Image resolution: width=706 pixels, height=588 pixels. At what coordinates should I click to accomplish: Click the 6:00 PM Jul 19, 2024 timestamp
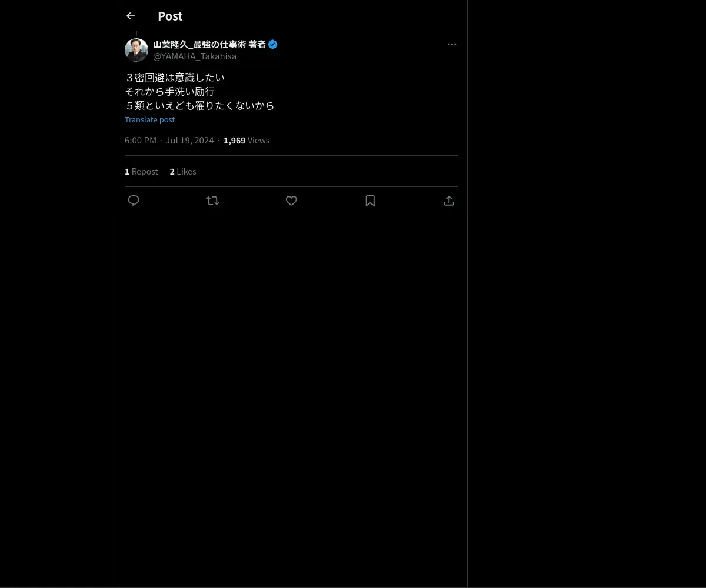(169, 140)
